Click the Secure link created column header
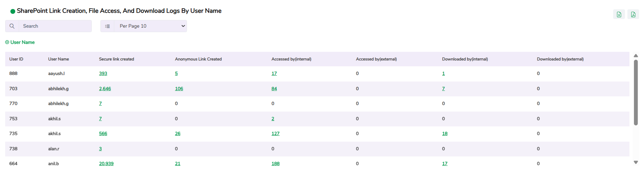 [116, 59]
